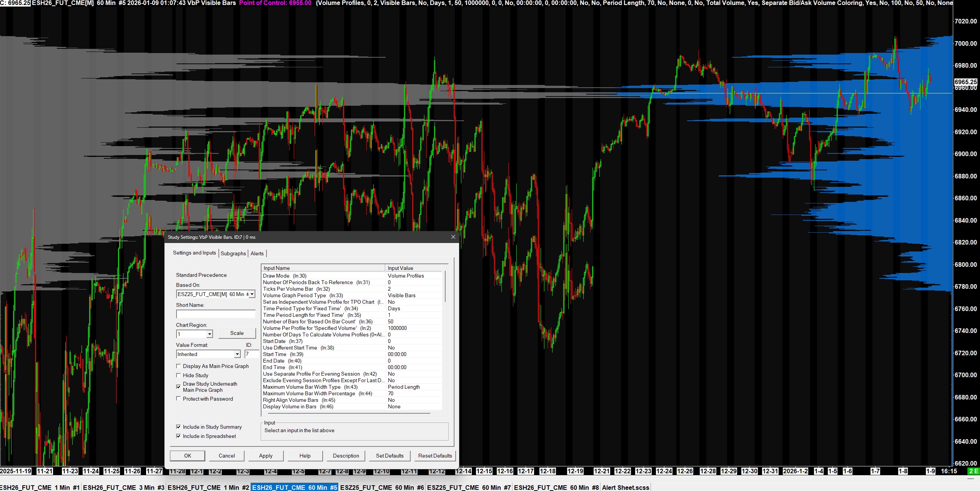Switch to ESZ25_FUT_CME 60 Min #6 chart tab
The image size is (980, 491).
(x=382, y=488)
